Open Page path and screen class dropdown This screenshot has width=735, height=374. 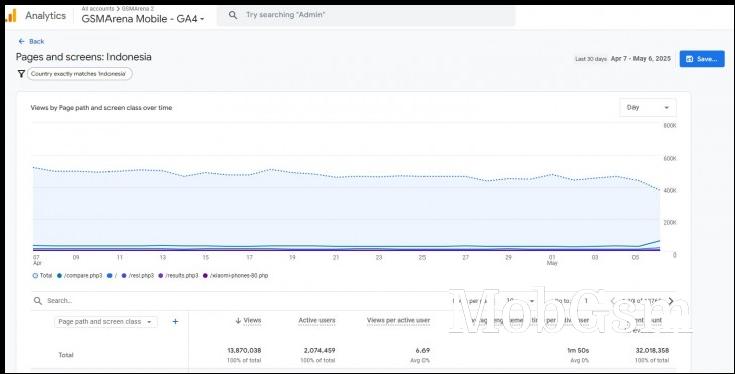click(x=106, y=322)
